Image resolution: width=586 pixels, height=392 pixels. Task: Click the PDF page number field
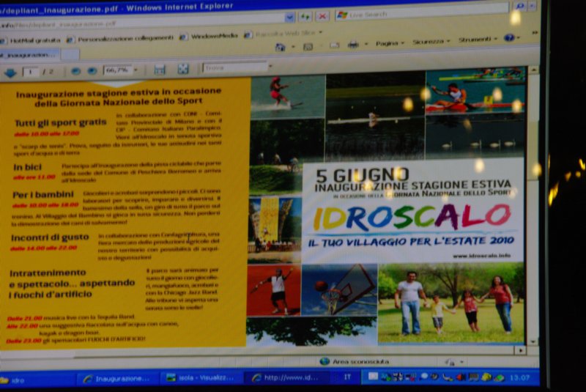(31, 71)
